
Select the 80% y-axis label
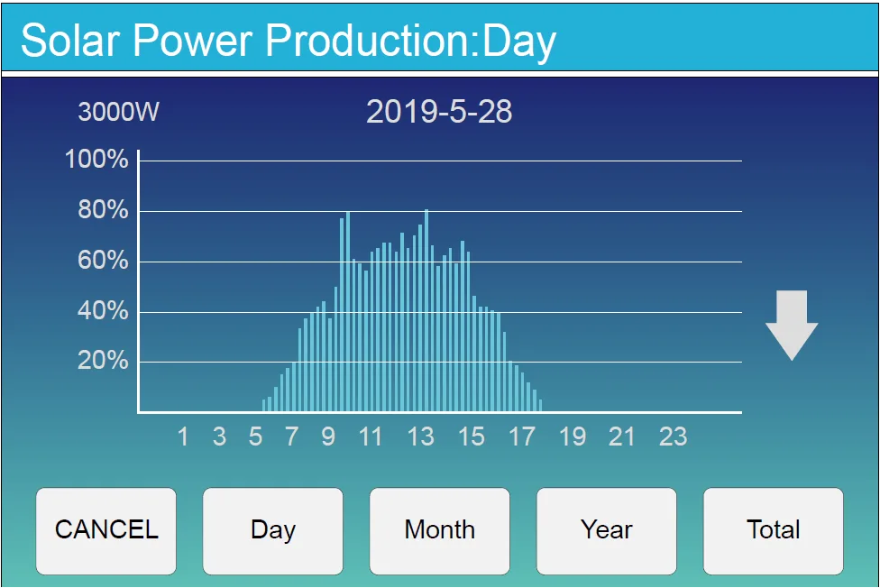coord(102,211)
